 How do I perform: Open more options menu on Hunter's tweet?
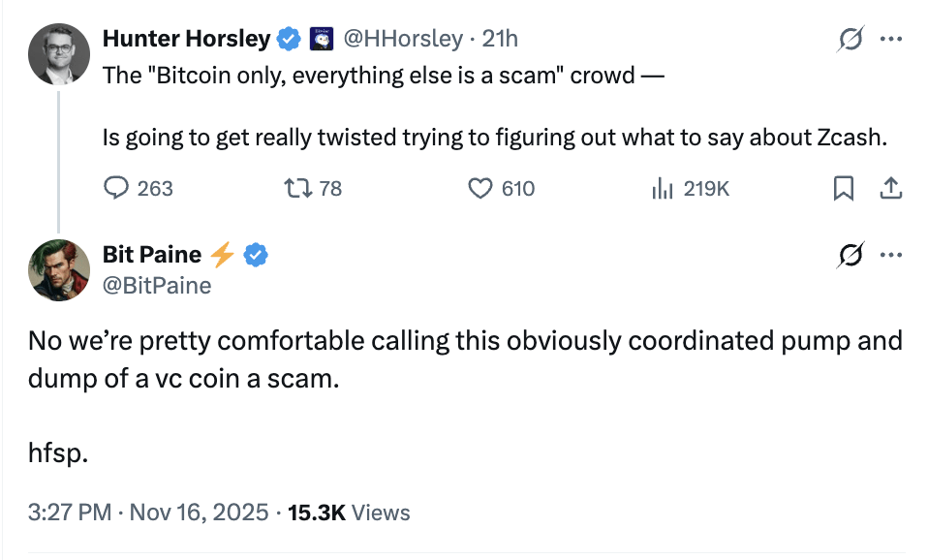(890, 39)
